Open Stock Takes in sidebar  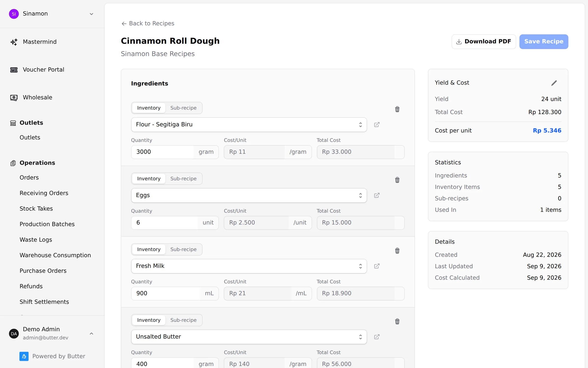(x=36, y=209)
